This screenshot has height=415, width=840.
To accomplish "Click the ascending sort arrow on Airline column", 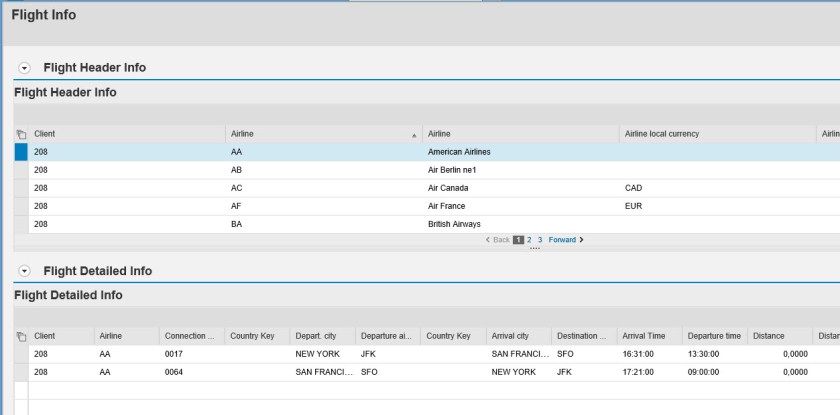I will pos(414,134).
